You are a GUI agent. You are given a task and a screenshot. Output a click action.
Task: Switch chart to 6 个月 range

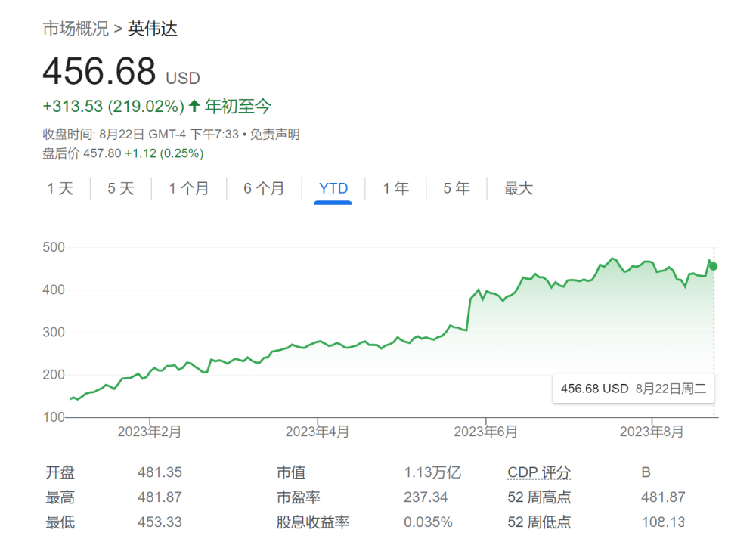click(x=264, y=188)
